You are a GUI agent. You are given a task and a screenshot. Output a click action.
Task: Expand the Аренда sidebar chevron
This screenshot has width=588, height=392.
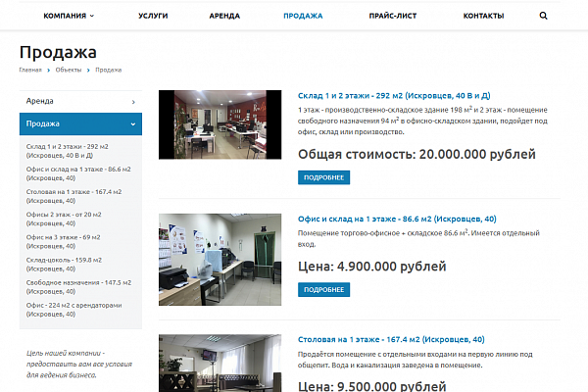[x=133, y=102]
